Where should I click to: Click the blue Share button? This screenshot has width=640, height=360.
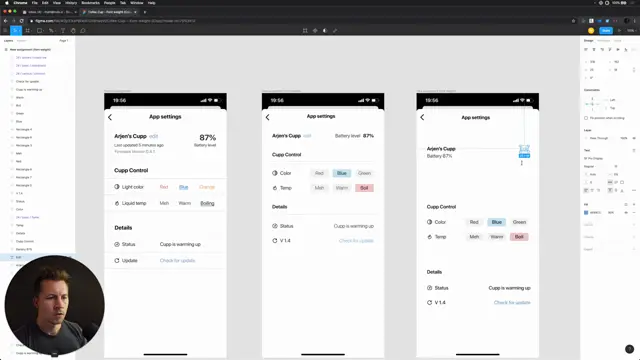[606, 31]
